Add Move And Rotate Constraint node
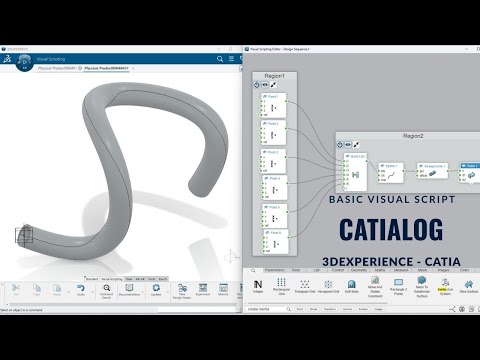The width and height of the screenshot is (480, 360). click(375, 280)
